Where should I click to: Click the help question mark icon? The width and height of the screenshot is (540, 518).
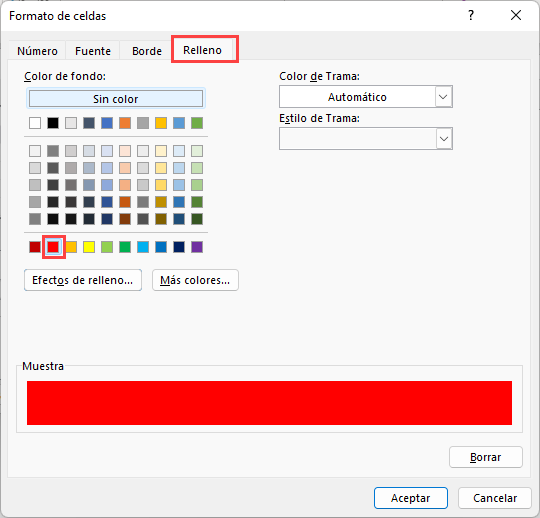pos(471,15)
